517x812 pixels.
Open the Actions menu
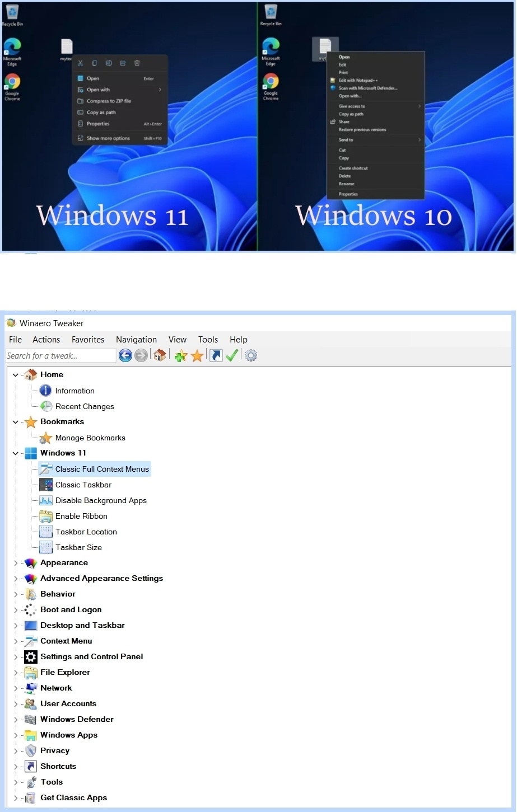coord(46,339)
